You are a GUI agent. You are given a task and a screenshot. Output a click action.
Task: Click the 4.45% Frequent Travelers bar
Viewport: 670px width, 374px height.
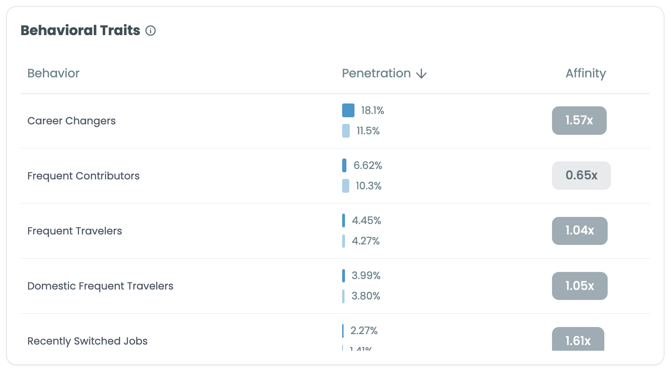344,221
